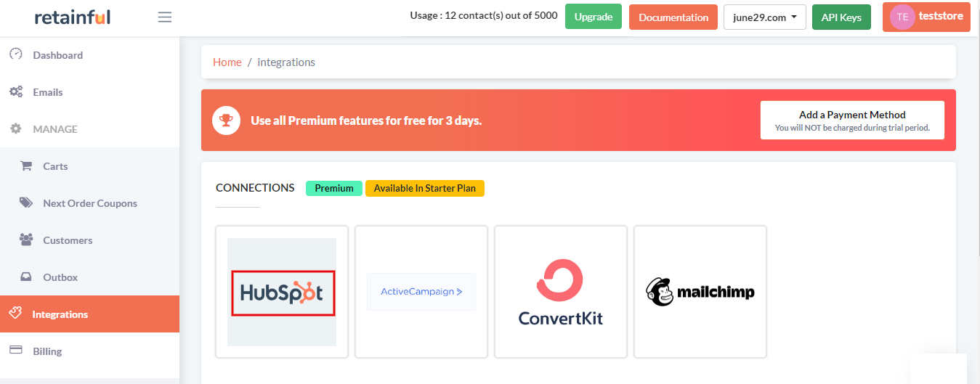Click the CONNECTIONS heading
The height and width of the screenshot is (384, 980).
pos(255,188)
